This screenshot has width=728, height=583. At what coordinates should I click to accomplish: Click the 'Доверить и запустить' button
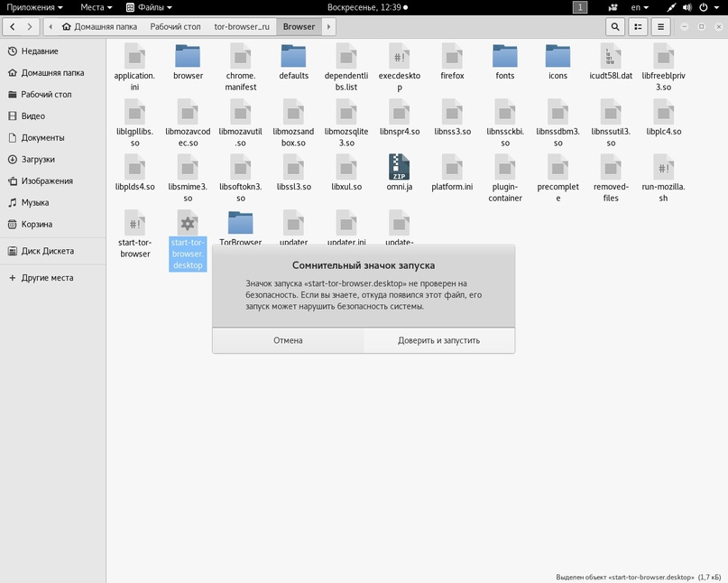click(x=438, y=340)
